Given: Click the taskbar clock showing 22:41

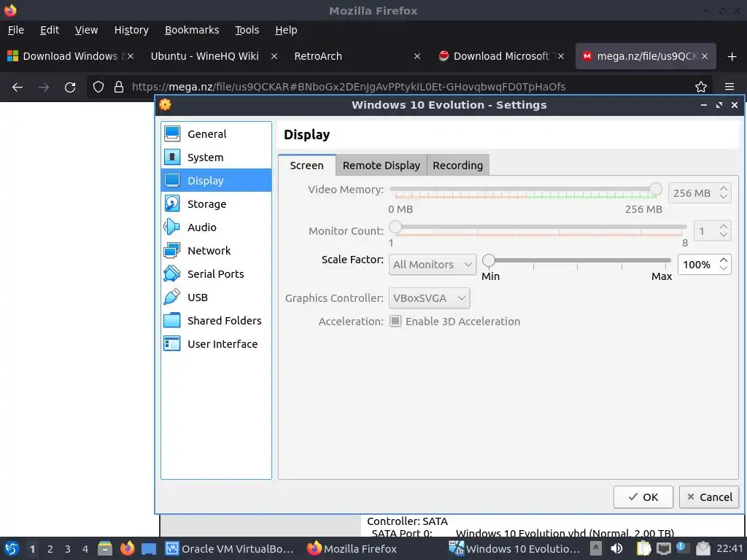Looking at the screenshot, I should pos(729,548).
